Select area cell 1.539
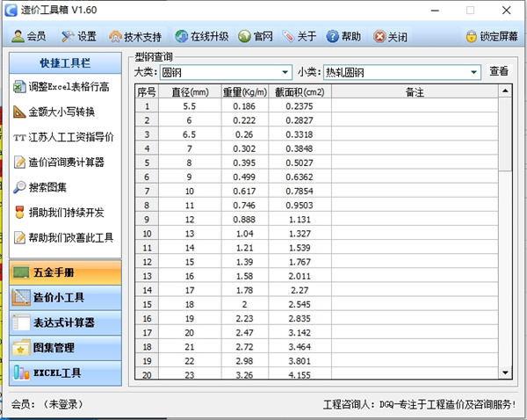This screenshot has height=420, width=527. (300, 248)
